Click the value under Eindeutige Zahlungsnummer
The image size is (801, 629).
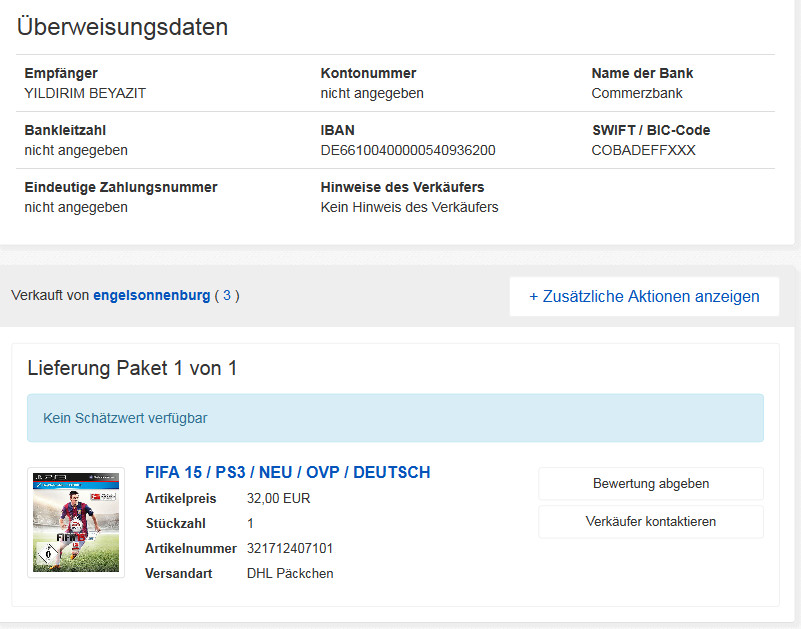point(76,208)
